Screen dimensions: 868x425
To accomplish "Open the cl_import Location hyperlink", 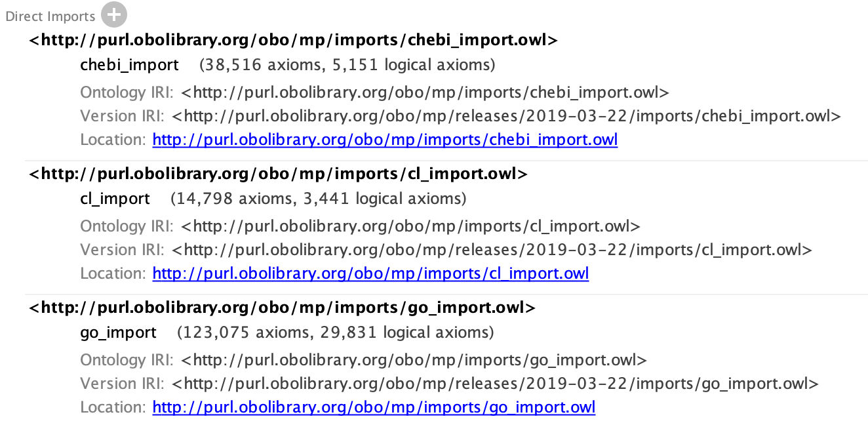I will [370, 273].
